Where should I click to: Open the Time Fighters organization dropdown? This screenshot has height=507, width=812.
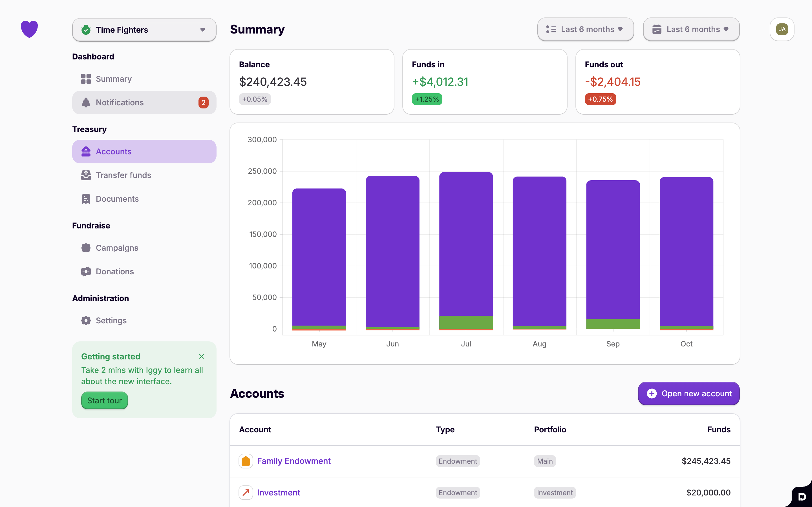144,30
